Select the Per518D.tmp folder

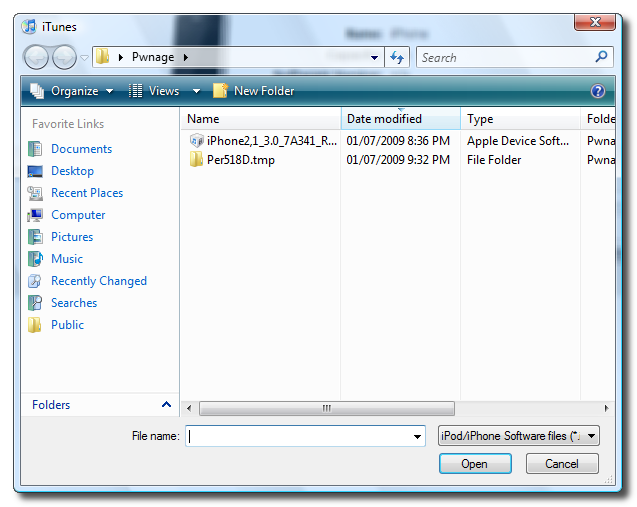point(240,160)
